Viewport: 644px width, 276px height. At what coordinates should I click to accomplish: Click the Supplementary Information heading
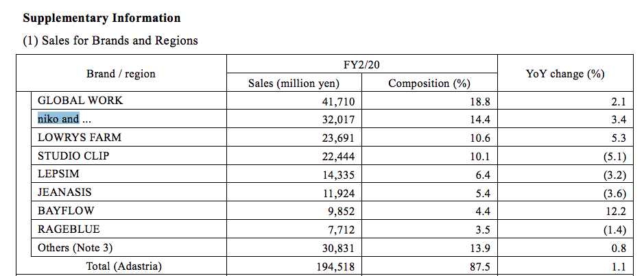pyautogui.click(x=102, y=18)
